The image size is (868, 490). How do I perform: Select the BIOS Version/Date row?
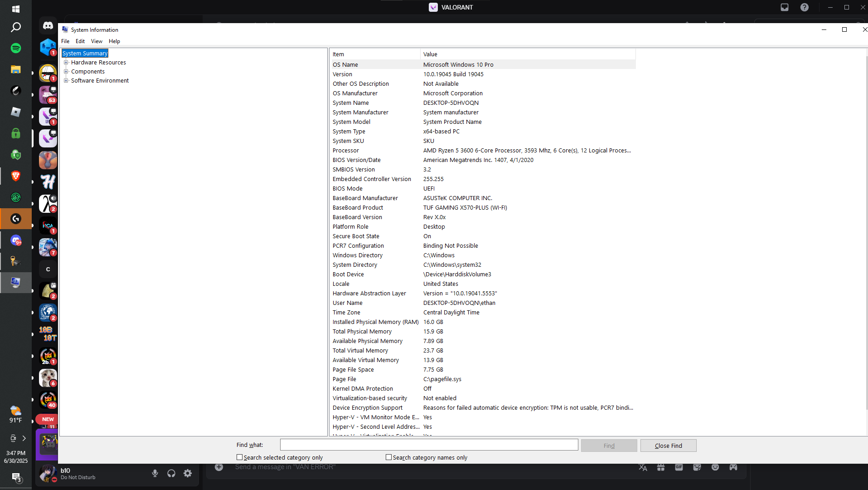click(483, 160)
